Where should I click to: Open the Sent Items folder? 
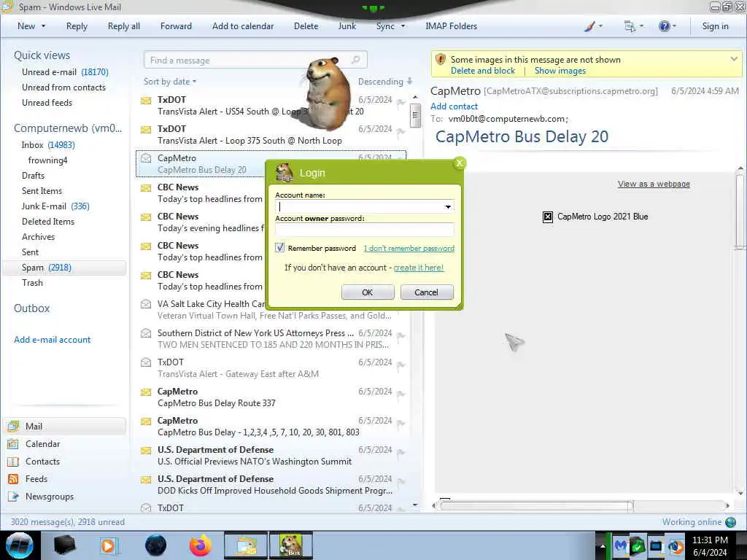click(42, 190)
